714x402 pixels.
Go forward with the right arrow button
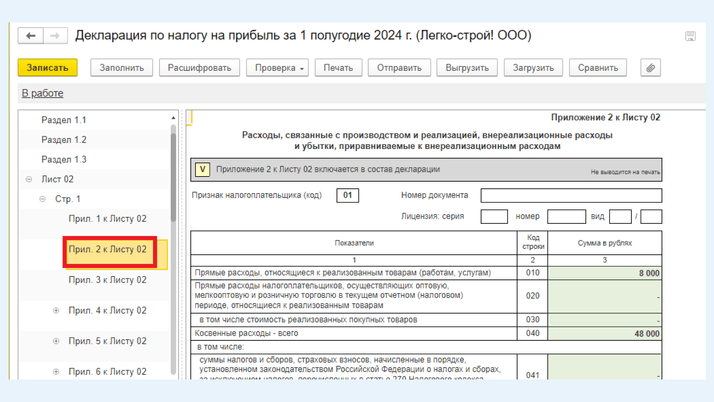55,36
